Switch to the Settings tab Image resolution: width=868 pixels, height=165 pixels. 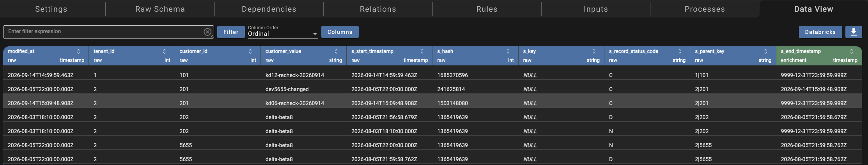pyautogui.click(x=51, y=9)
